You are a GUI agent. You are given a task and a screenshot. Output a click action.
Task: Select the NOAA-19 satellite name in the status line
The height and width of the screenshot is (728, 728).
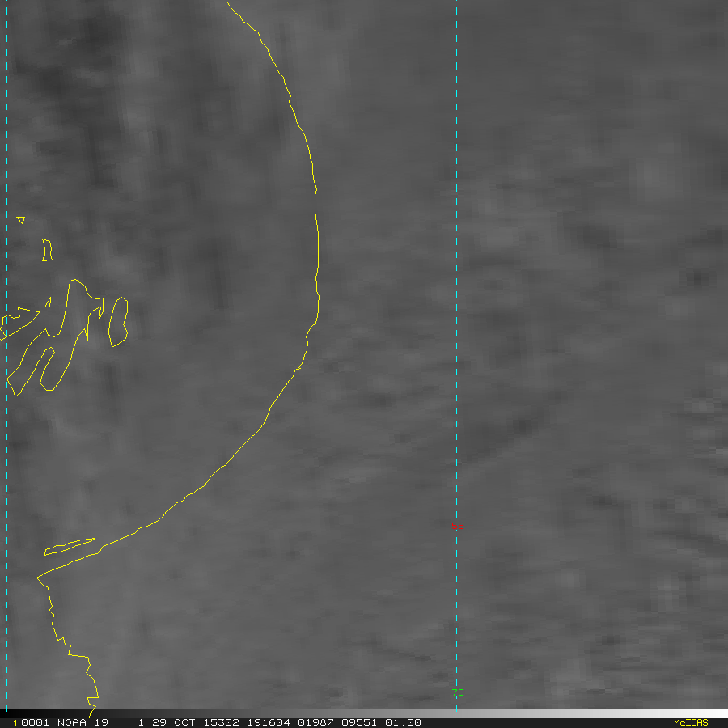[x=83, y=722]
